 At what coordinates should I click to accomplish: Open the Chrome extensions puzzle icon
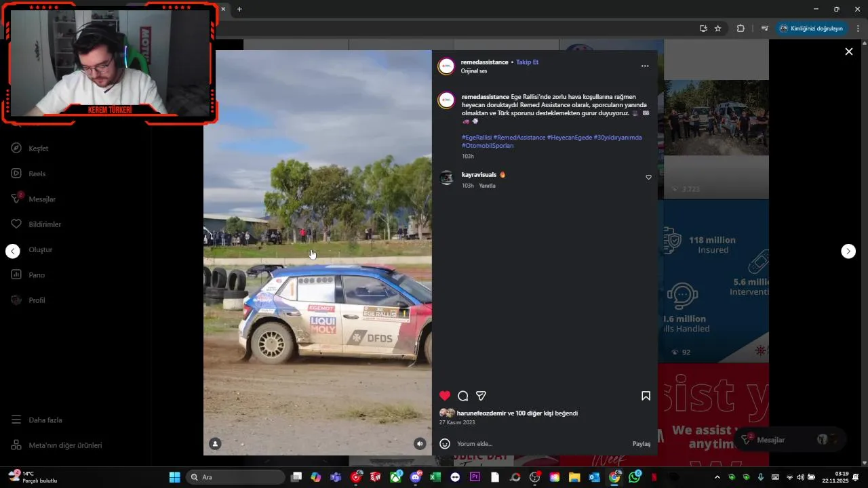tap(741, 28)
